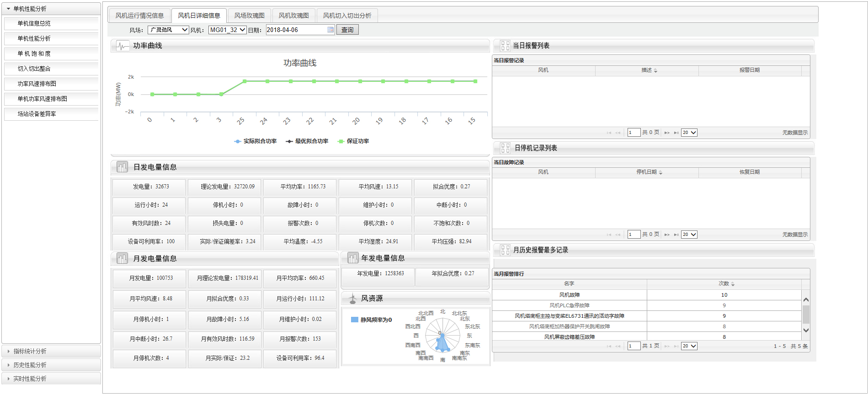Switch to 风机切入切出分析 tab
868x395 pixels.
click(347, 16)
